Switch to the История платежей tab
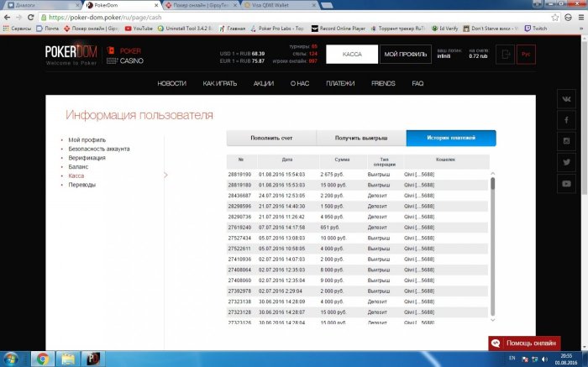588x367 pixels. [x=450, y=139]
